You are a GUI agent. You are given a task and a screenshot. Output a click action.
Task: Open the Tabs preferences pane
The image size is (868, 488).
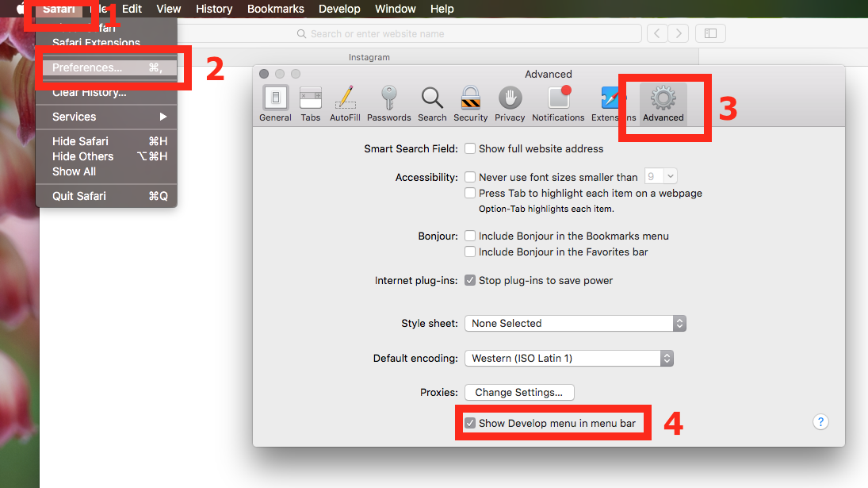pyautogui.click(x=311, y=104)
